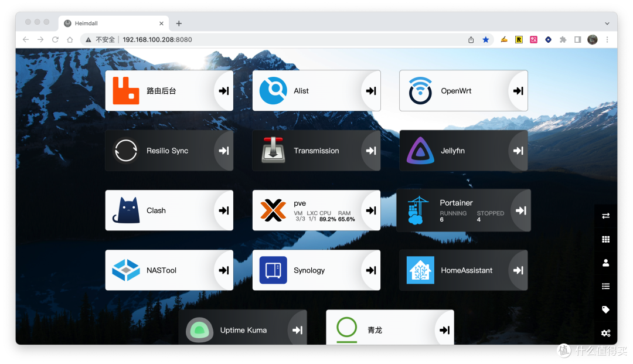Image resolution: width=633 pixels, height=364 pixels.
Task: Click the yellow R extension icon
Action: 519,39
